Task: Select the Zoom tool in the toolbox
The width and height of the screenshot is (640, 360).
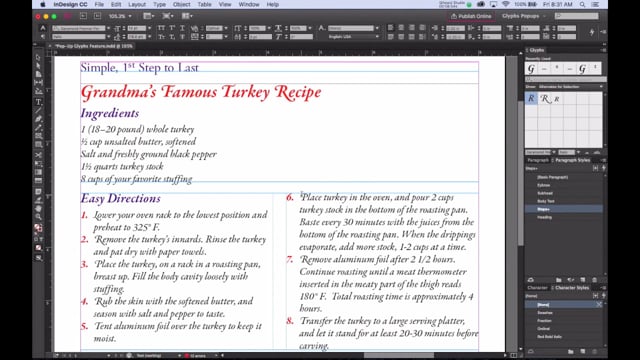Action: click(38, 217)
